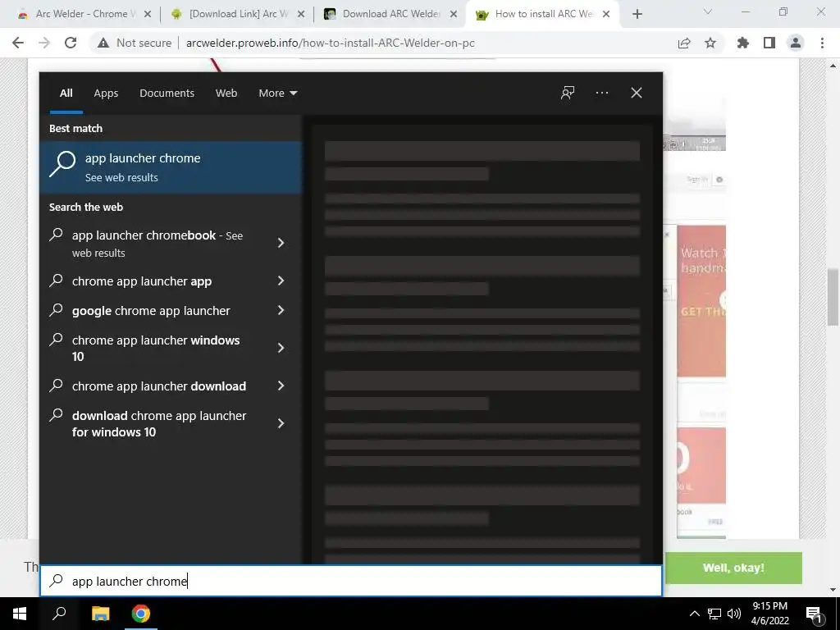Expand the More filter dropdown
The image size is (840, 630).
coord(277,94)
